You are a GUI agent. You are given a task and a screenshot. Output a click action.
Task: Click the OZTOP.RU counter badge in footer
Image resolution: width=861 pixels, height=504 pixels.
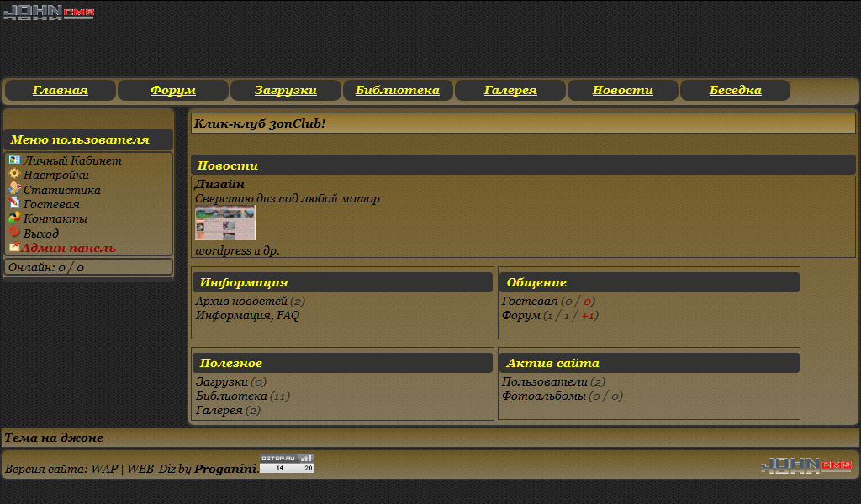click(x=287, y=464)
